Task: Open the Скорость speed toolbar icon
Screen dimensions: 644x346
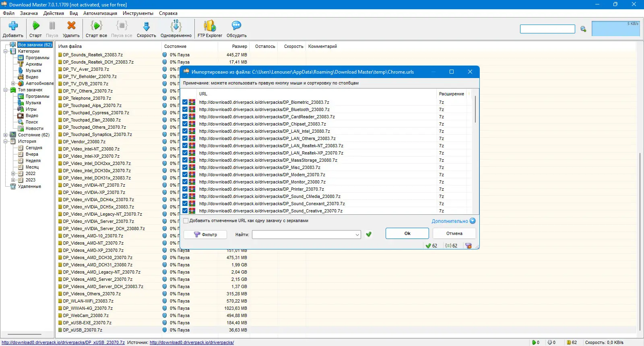Action: click(x=146, y=26)
